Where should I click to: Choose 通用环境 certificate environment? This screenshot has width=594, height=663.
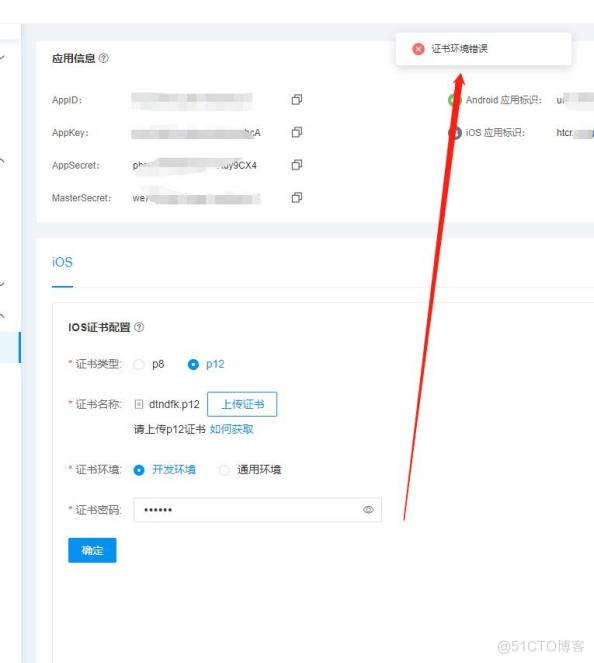click(224, 470)
